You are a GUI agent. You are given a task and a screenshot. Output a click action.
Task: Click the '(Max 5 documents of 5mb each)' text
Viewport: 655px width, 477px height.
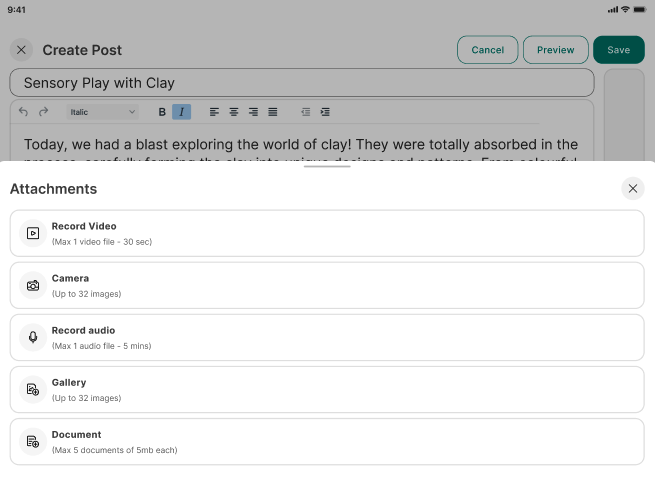click(114, 450)
